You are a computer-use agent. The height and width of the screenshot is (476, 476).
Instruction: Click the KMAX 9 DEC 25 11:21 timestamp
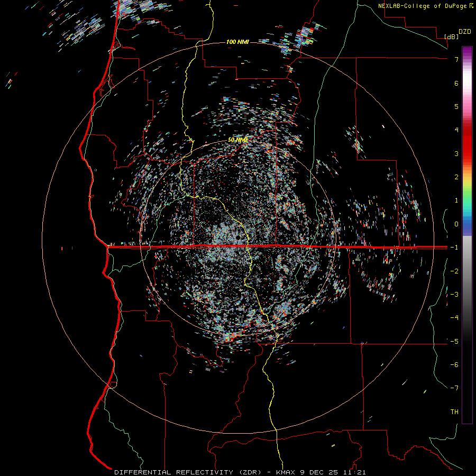coord(321,472)
